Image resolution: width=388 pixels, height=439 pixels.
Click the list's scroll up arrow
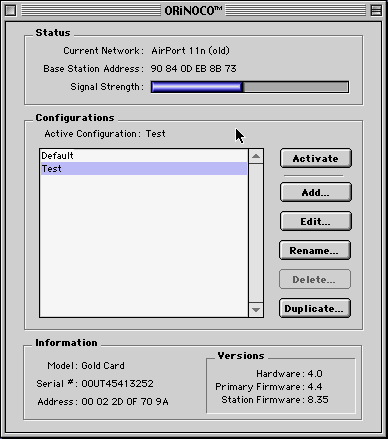tap(256, 156)
